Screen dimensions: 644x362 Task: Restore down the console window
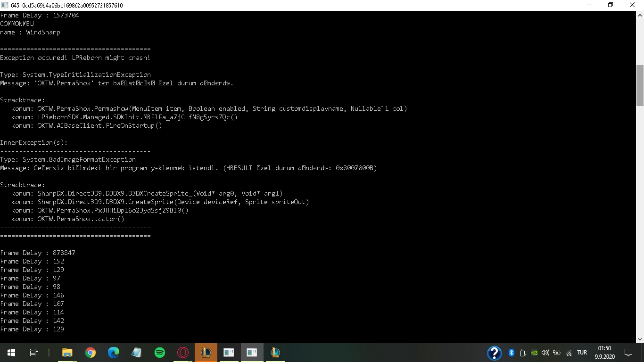click(x=611, y=5)
